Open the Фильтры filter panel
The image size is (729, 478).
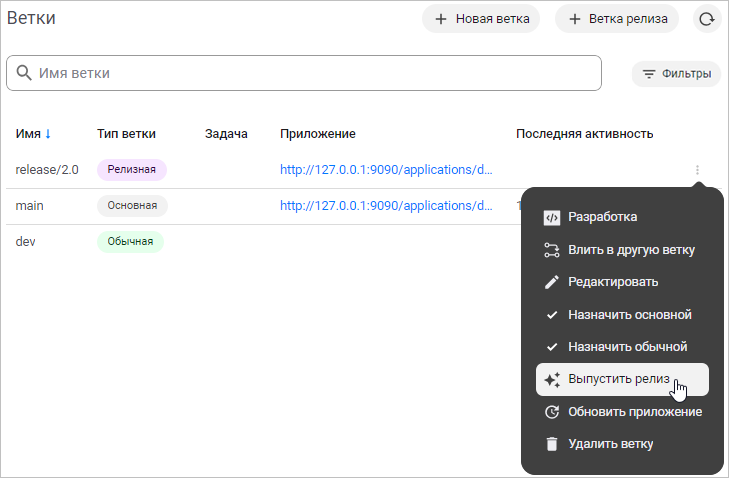(676, 74)
